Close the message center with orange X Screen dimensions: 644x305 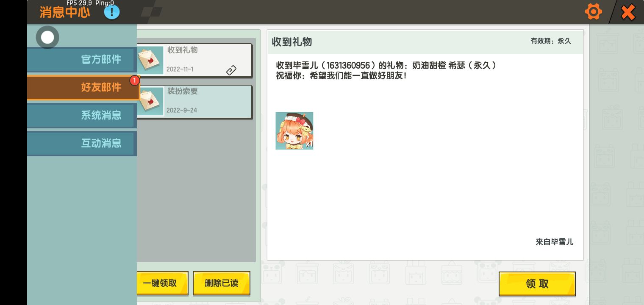(628, 12)
